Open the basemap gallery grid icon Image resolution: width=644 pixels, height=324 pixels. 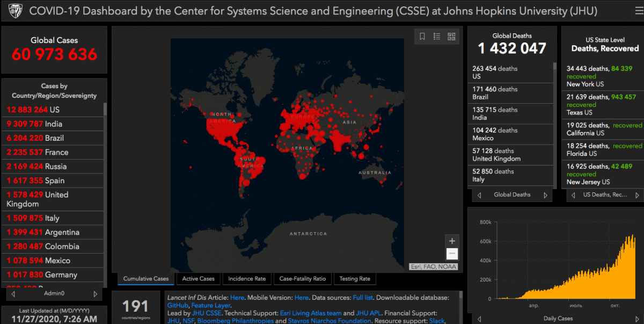point(451,37)
